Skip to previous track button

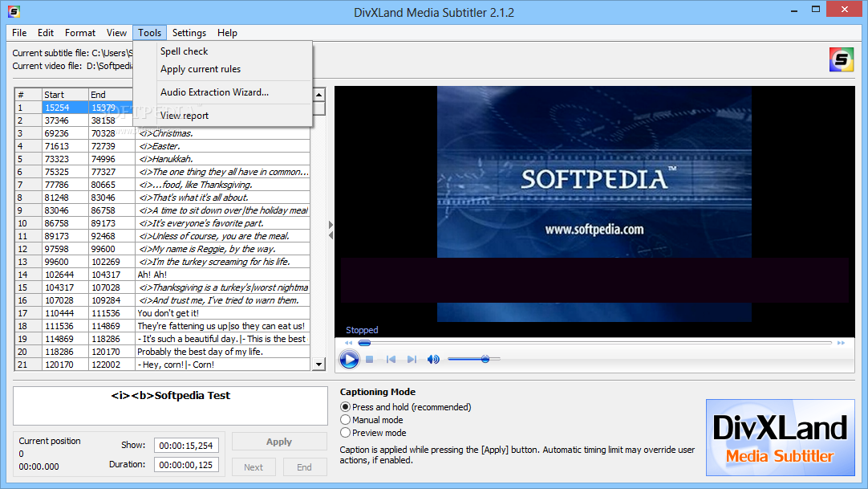point(391,360)
